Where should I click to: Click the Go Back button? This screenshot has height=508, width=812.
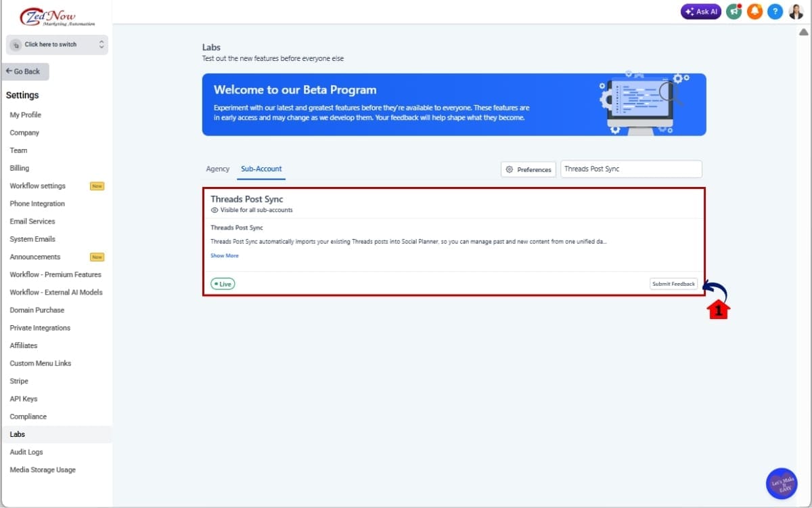coord(25,71)
